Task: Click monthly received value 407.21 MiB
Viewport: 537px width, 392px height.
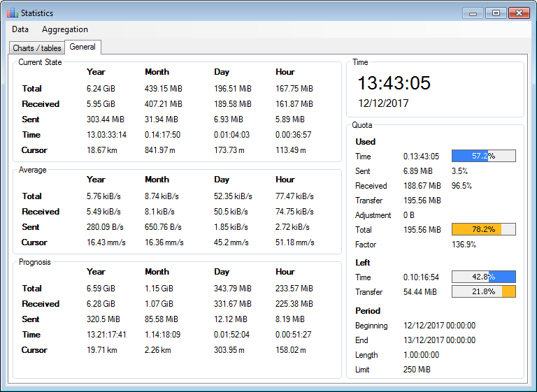Action: click(164, 104)
